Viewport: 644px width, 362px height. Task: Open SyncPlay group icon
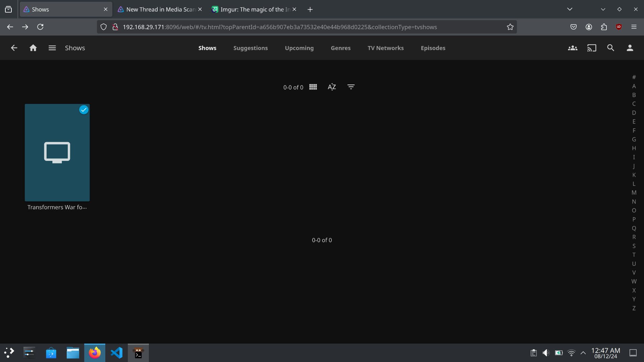point(573,48)
